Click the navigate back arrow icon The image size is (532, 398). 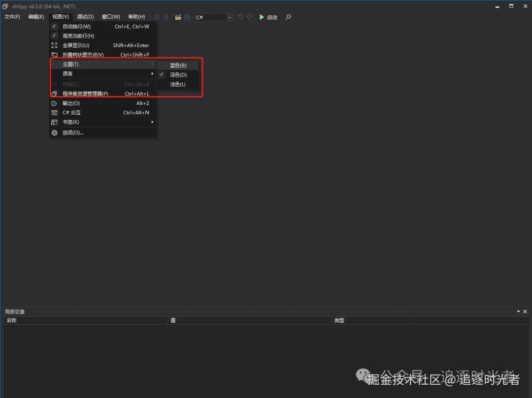[157, 17]
